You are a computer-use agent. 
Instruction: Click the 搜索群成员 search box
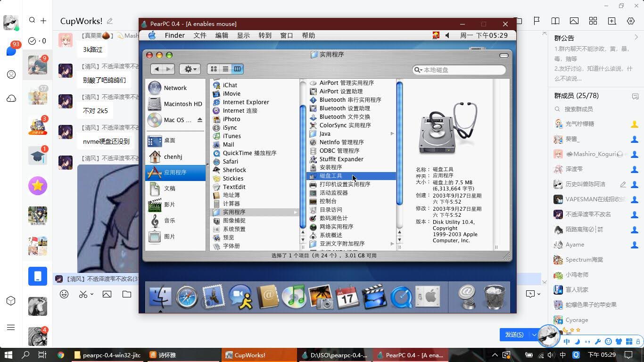click(596, 109)
